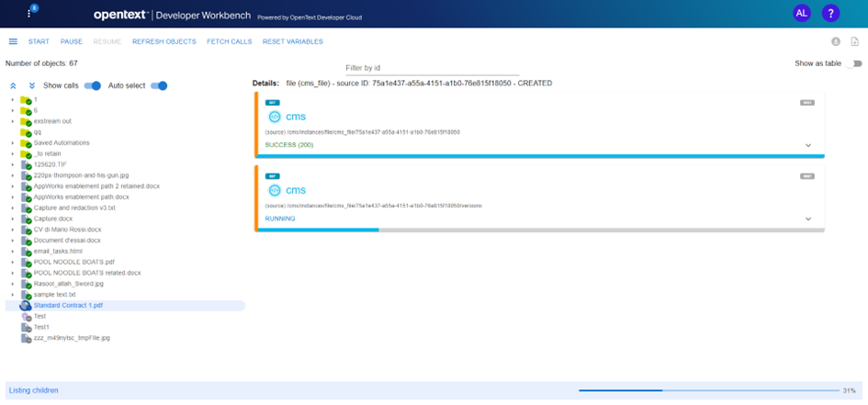Expand the SUCCESS (200) call details chevron
Viewport: 868px width, 405px height.
pyautogui.click(x=808, y=145)
